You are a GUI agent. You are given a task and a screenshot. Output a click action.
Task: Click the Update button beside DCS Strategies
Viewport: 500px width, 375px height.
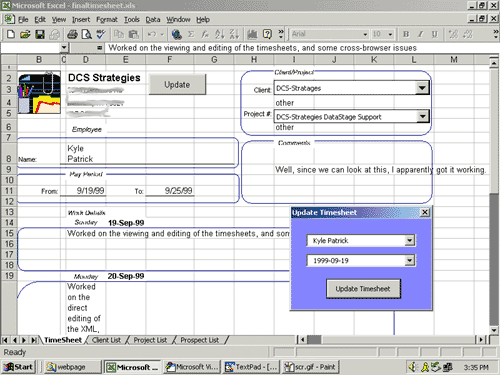click(177, 85)
